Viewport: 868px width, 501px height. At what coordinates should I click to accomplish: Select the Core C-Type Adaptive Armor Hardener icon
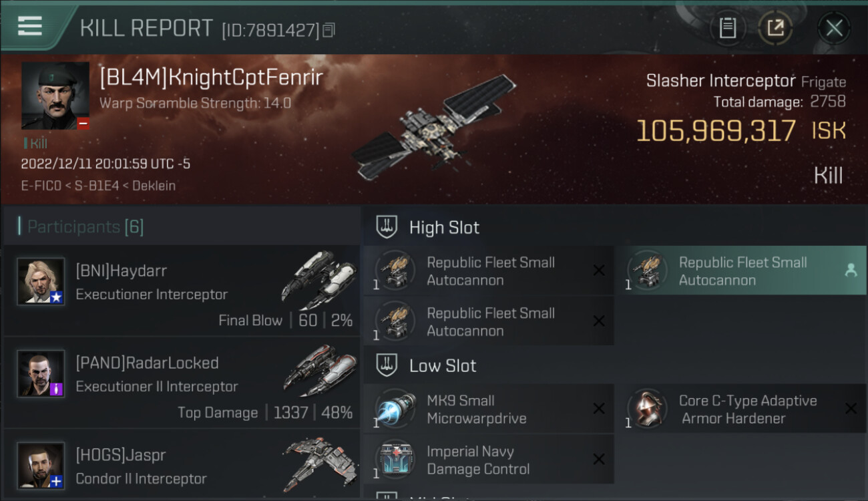[647, 409]
